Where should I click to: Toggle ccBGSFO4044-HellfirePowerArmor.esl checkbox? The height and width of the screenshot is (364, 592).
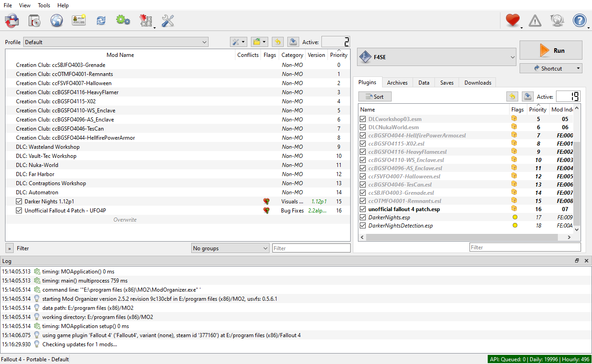tap(363, 136)
